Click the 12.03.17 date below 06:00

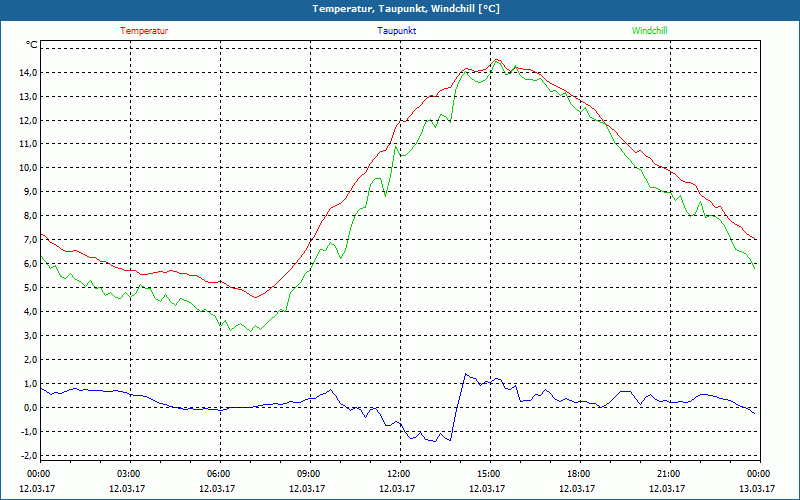[x=217, y=488]
